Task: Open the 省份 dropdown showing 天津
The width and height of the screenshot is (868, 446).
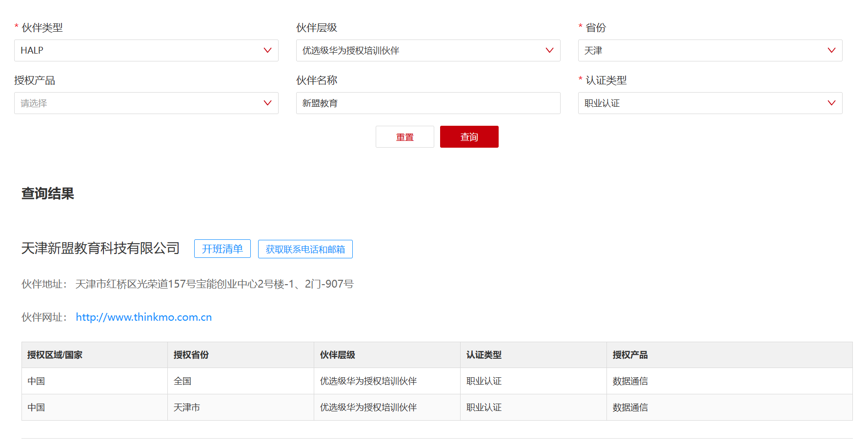Action: coord(710,50)
